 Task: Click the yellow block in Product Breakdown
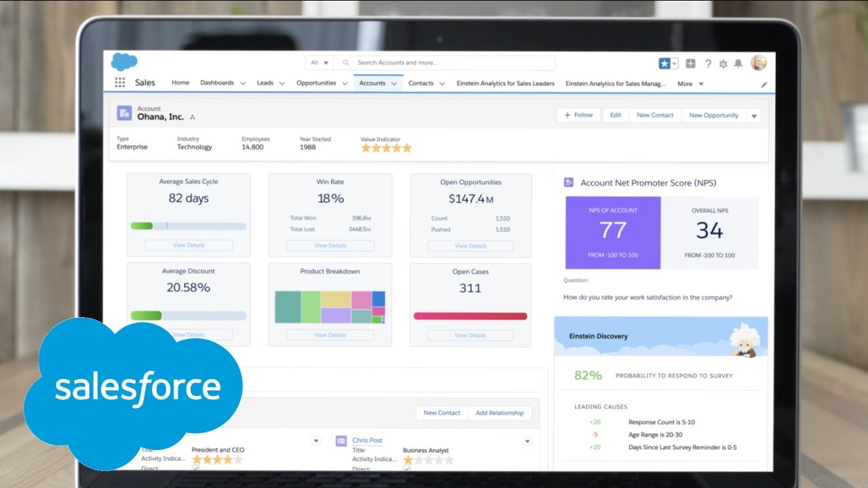pos(336,299)
